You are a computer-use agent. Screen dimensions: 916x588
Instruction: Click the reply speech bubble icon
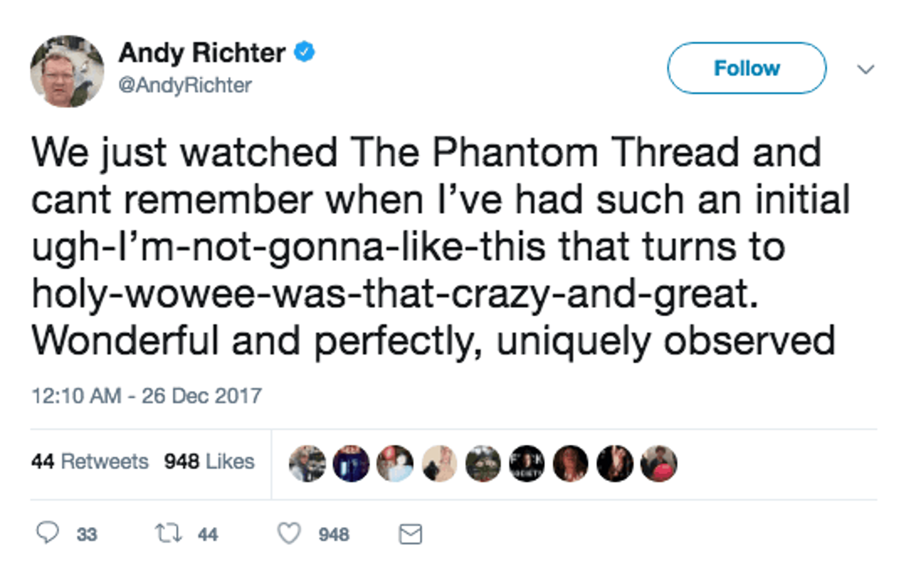pyautogui.click(x=47, y=533)
